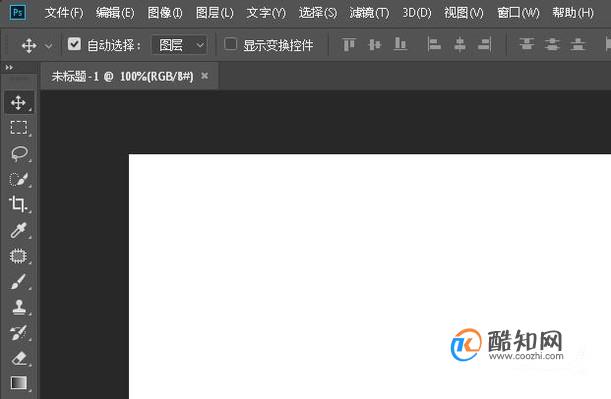Align right edges of layers
This screenshot has height=399, width=611.
485,44
